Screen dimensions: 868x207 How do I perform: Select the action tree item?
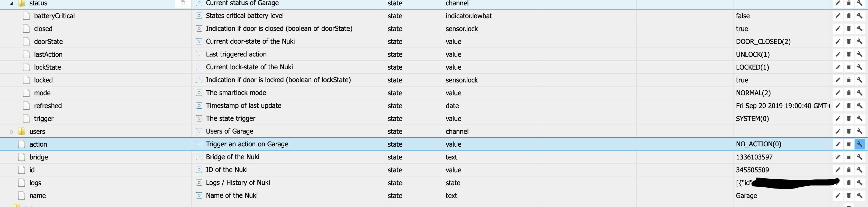[38, 144]
